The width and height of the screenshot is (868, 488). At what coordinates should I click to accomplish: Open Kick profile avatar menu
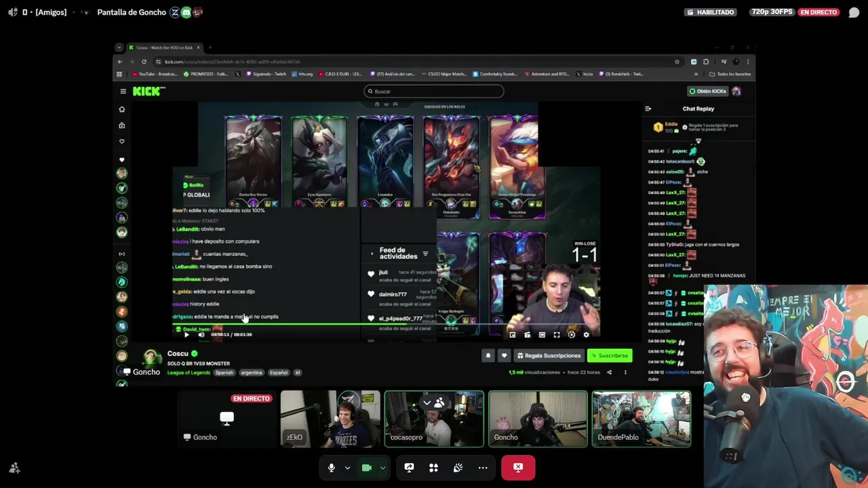pos(736,91)
